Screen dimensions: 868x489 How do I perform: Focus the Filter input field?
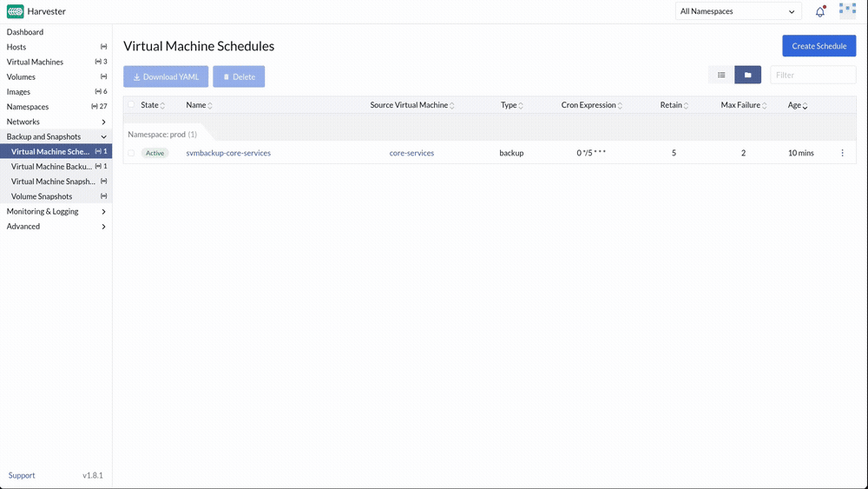click(812, 75)
